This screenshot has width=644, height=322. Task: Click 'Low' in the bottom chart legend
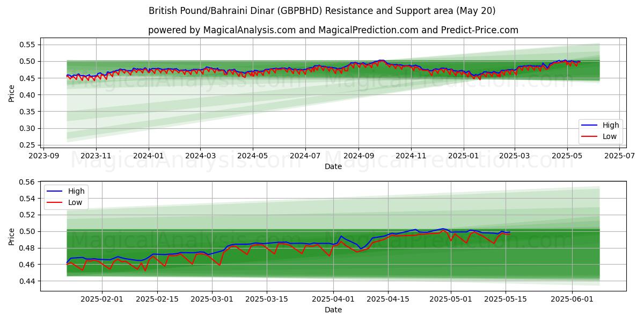coord(75,202)
